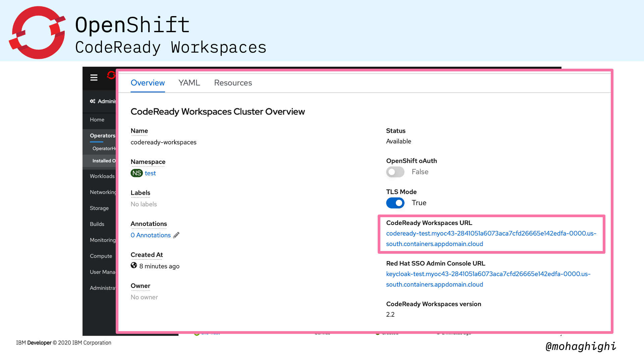Edit annotations with the pencil icon
Image resolution: width=644 pixels, height=362 pixels.
pos(176,235)
